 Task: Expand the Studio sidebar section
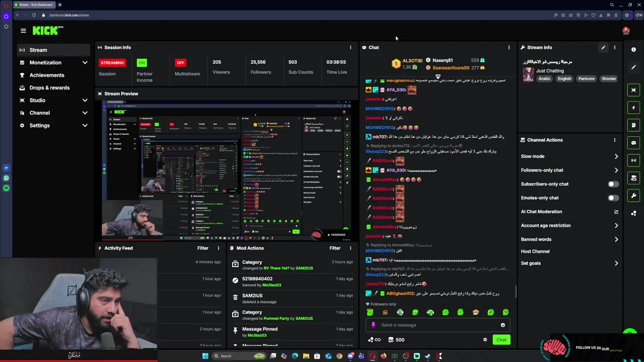(85, 101)
